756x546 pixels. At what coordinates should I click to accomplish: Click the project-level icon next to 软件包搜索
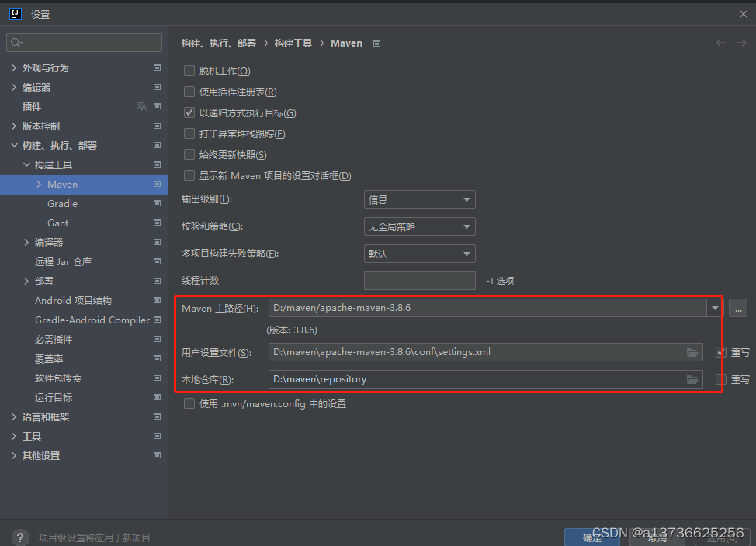click(158, 378)
